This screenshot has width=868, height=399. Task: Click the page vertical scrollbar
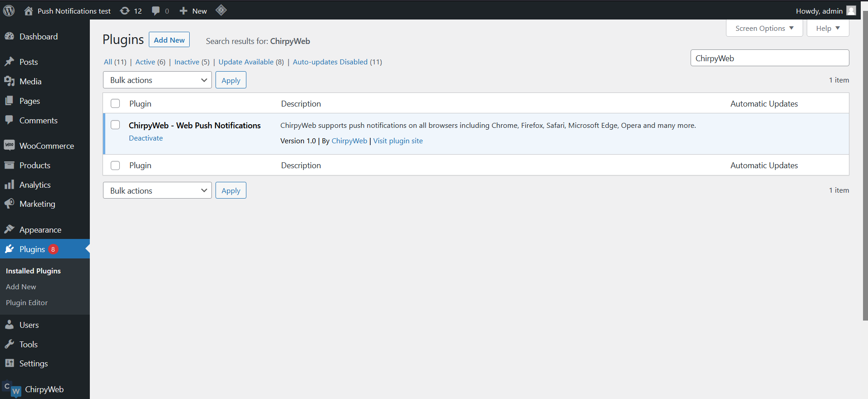click(x=865, y=165)
